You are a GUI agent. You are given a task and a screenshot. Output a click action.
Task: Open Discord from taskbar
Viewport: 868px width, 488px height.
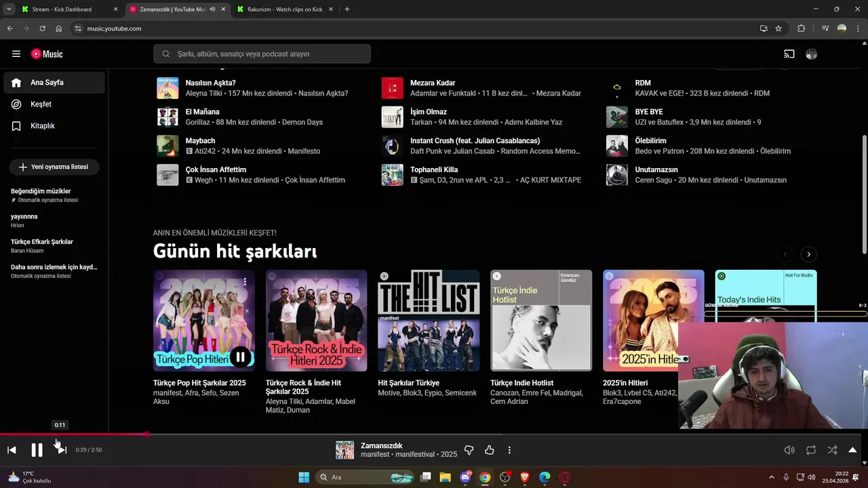(x=466, y=477)
